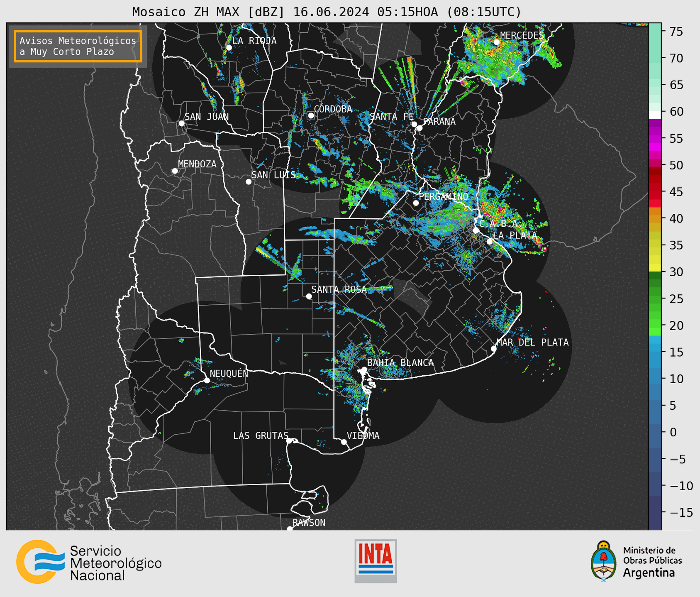Click the Neuquén city marker
Screen dimensions: 700x597
click(x=207, y=380)
